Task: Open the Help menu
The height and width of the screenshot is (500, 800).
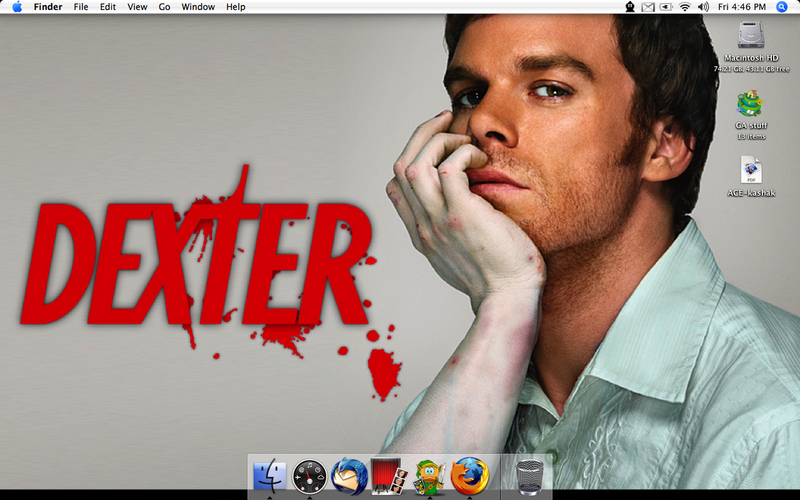Action: (236, 7)
